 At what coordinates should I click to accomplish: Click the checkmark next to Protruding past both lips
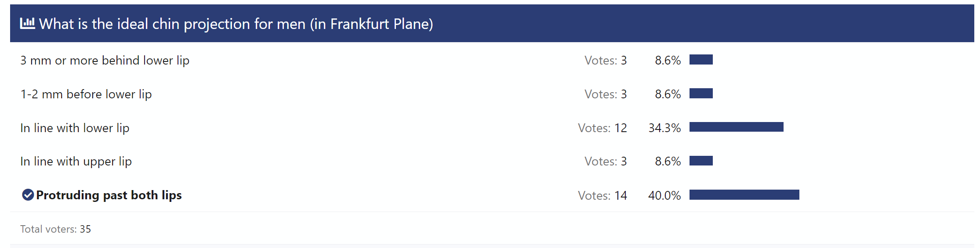tap(28, 195)
